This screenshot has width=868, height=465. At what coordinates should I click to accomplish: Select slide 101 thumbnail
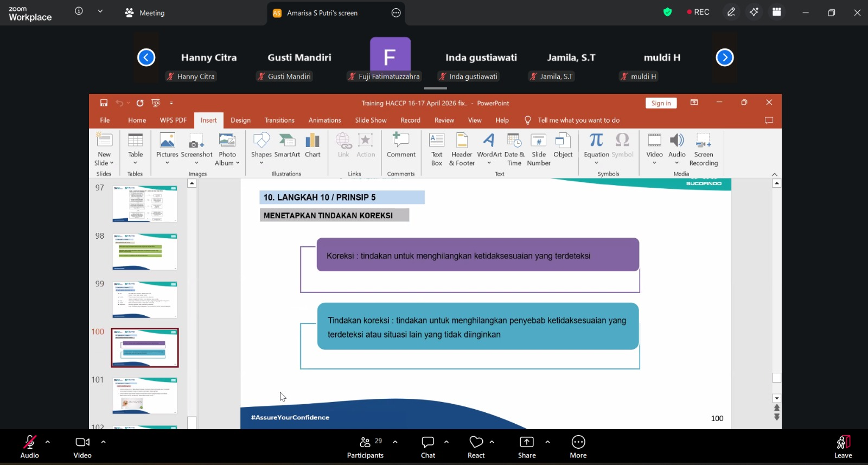145,396
